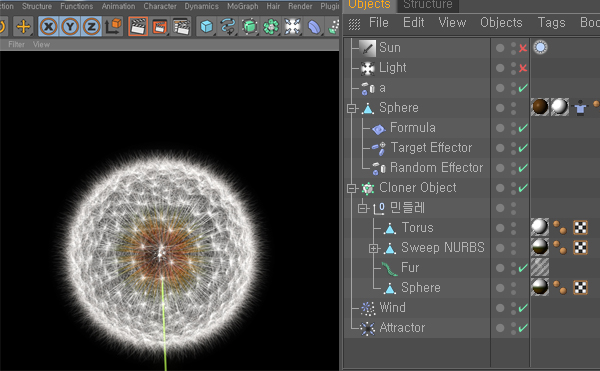Screen dimensions: 600x371
Task: Open the NURBS generator icon
Action: pos(249,26)
